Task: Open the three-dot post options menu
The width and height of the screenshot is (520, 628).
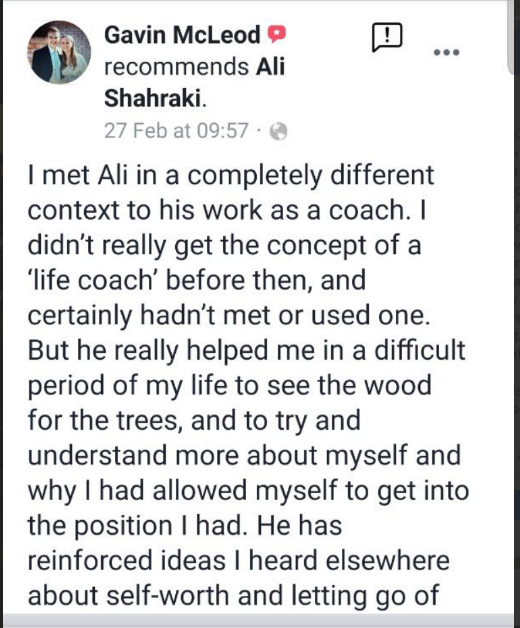Action: click(x=447, y=52)
